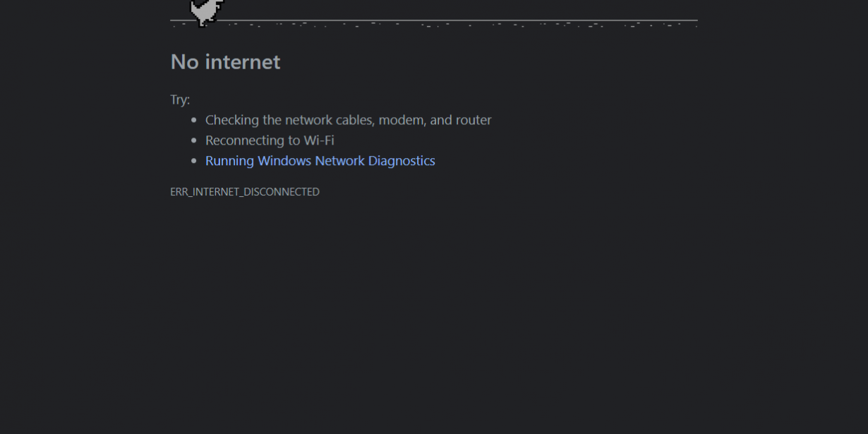Click the bullet before "Reconnecting to Wi-Fi"
This screenshot has height=434, width=868.
pyautogui.click(x=194, y=140)
